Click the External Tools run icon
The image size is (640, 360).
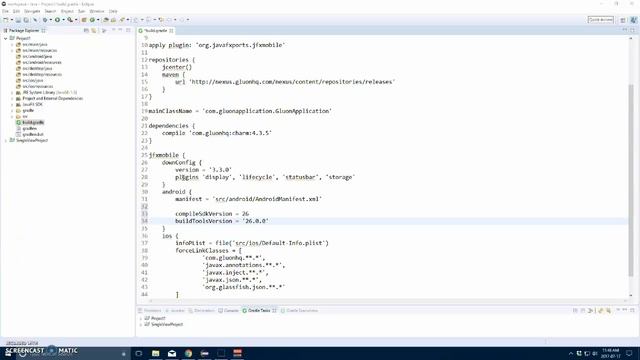pos(70,20)
